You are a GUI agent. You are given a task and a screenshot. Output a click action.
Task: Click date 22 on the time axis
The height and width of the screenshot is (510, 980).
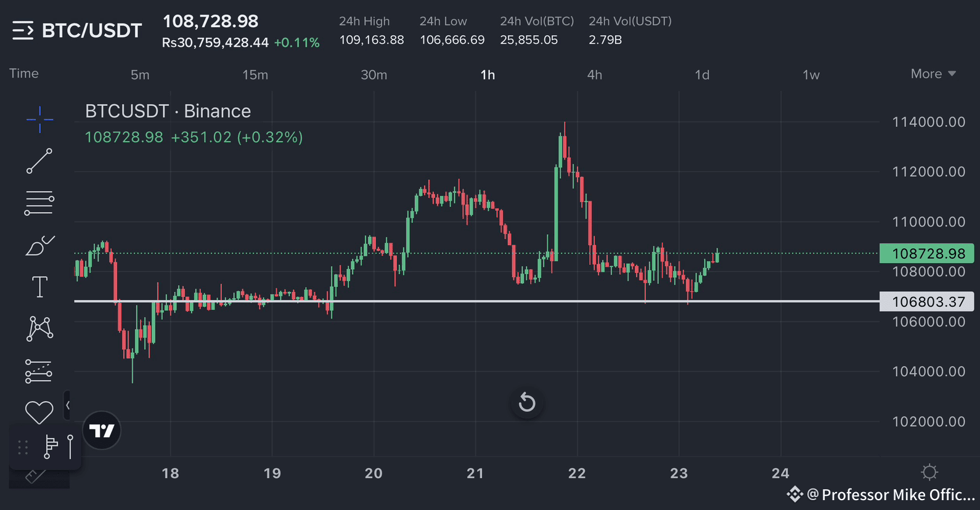[x=577, y=473]
